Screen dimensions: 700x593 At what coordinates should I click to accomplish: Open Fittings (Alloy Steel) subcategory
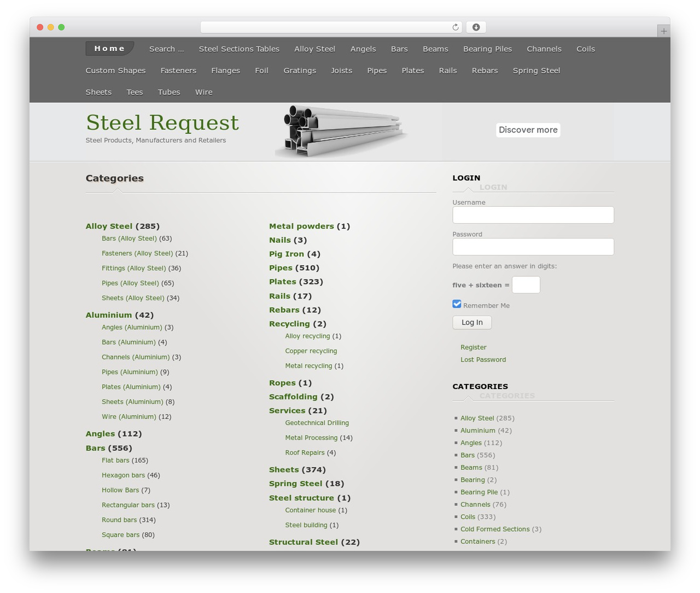pyautogui.click(x=133, y=268)
